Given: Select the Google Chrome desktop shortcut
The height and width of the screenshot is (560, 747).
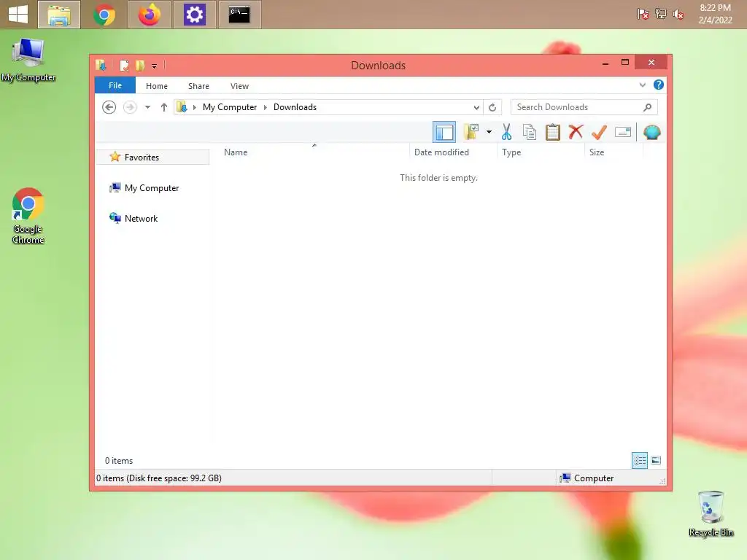Looking at the screenshot, I should 28,216.
